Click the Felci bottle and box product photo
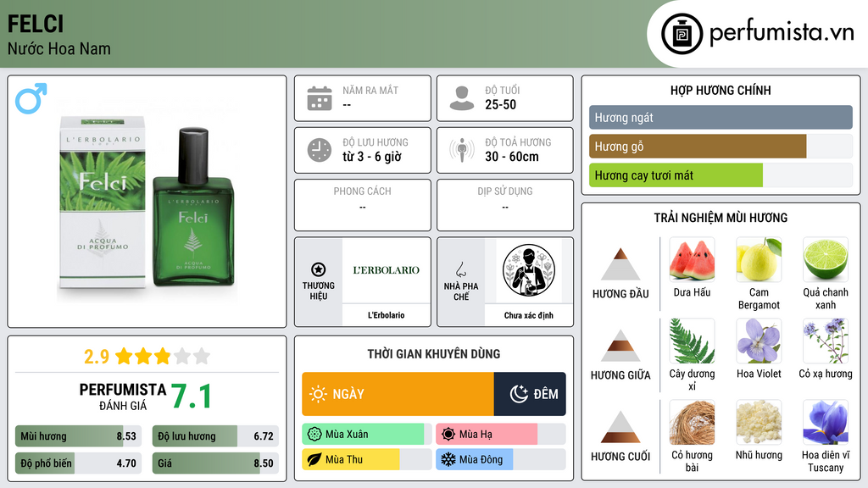868x488 pixels. pyautogui.click(x=147, y=202)
